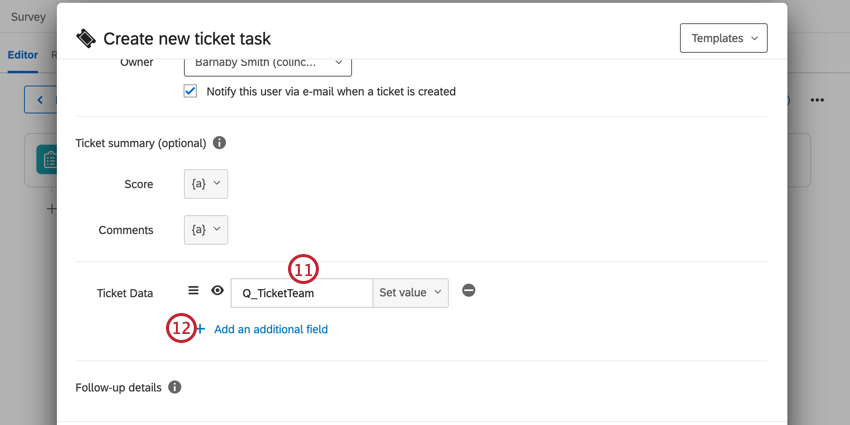The image size is (850, 425).
Task: Toggle the eye visibility of Q_TicketTeam field
Action: 217,291
